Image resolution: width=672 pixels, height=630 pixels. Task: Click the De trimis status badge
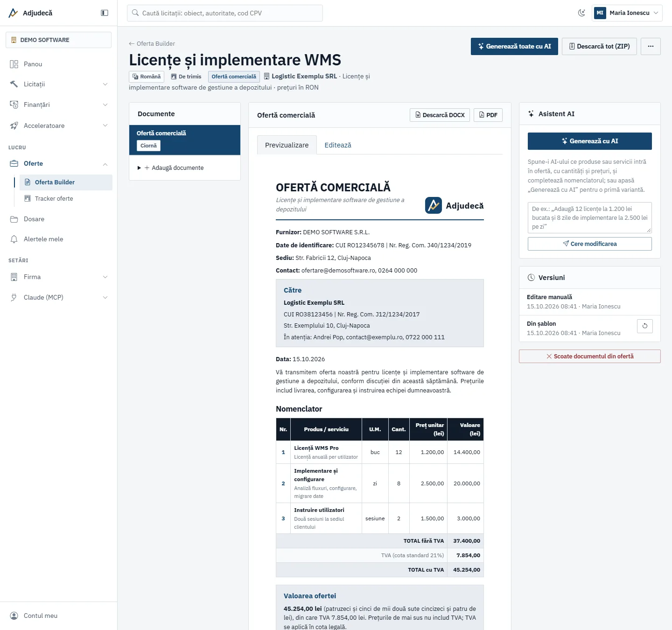click(186, 77)
